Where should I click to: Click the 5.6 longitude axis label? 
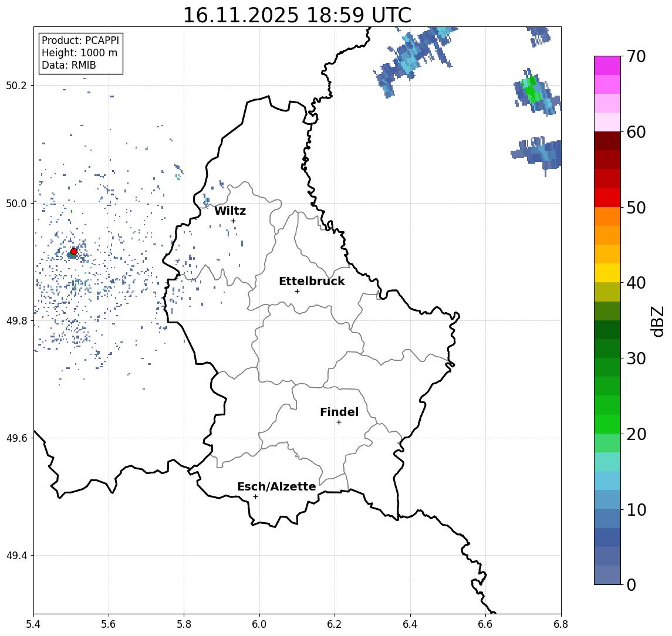coord(109,624)
